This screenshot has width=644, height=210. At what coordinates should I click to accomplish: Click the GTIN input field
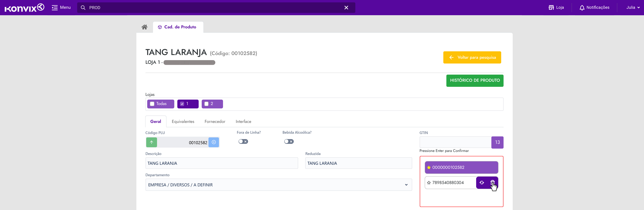click(x=455, y=142)
